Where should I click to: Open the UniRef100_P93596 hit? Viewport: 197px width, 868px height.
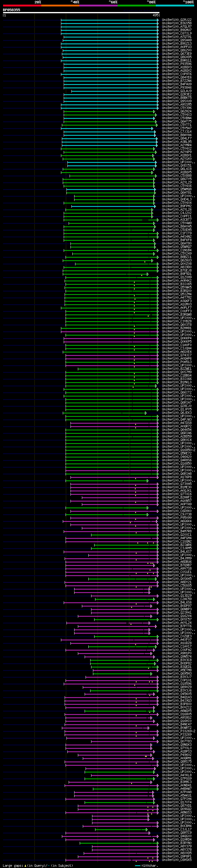point(177,64)
